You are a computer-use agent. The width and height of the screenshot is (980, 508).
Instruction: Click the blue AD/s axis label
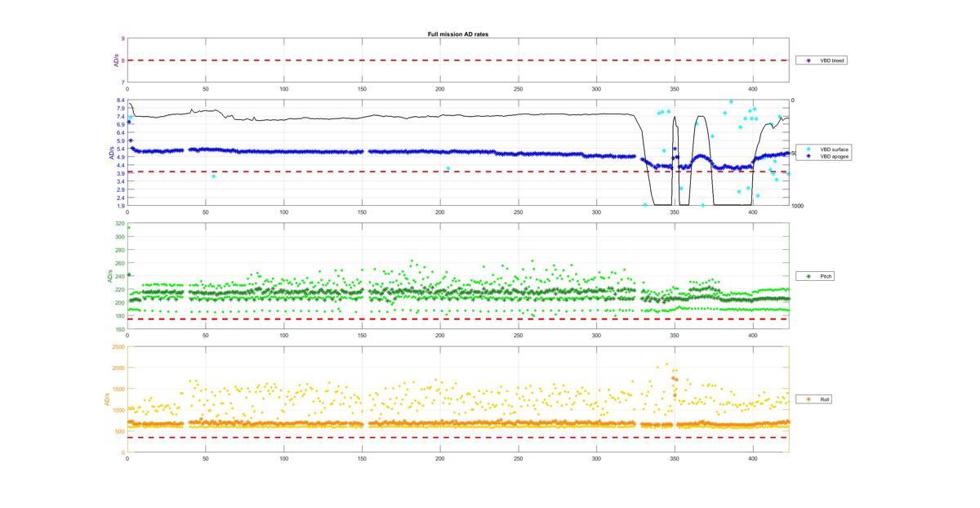pos(112,153)
